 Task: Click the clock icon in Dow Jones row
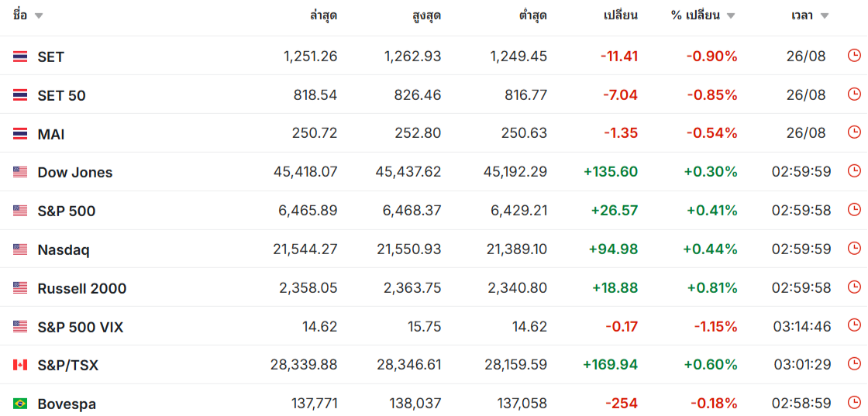(x=854, y=171)
